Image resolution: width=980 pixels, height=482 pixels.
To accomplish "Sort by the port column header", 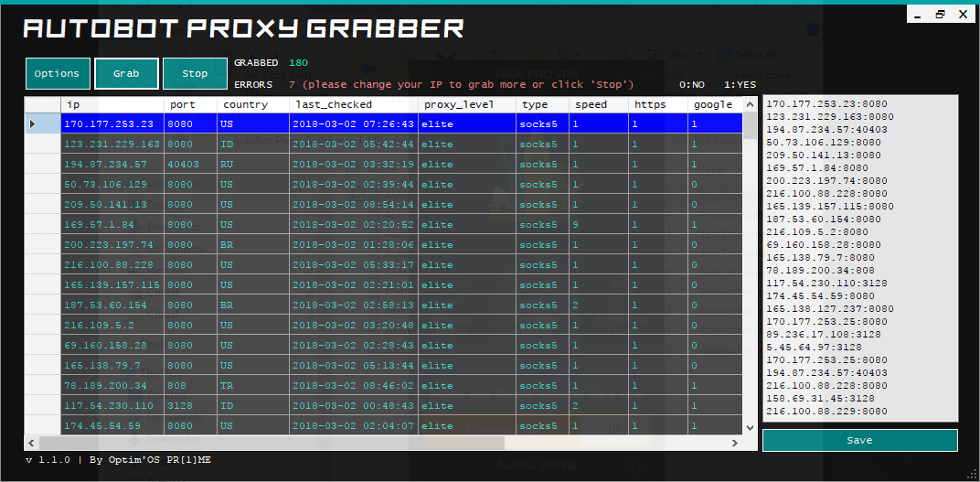I will pyautogui.click(x=191, y=104).
